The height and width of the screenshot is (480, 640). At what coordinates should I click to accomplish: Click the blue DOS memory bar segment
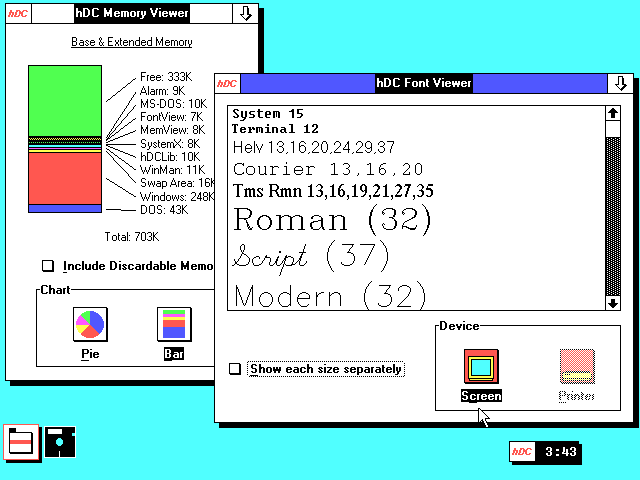click(x=65, y=209)
